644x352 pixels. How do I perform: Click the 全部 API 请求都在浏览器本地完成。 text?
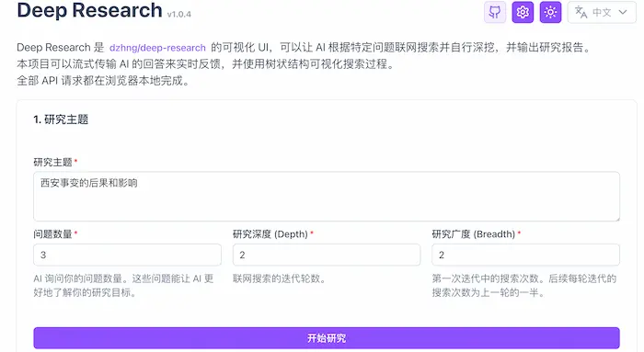click(x=103, y=80)
